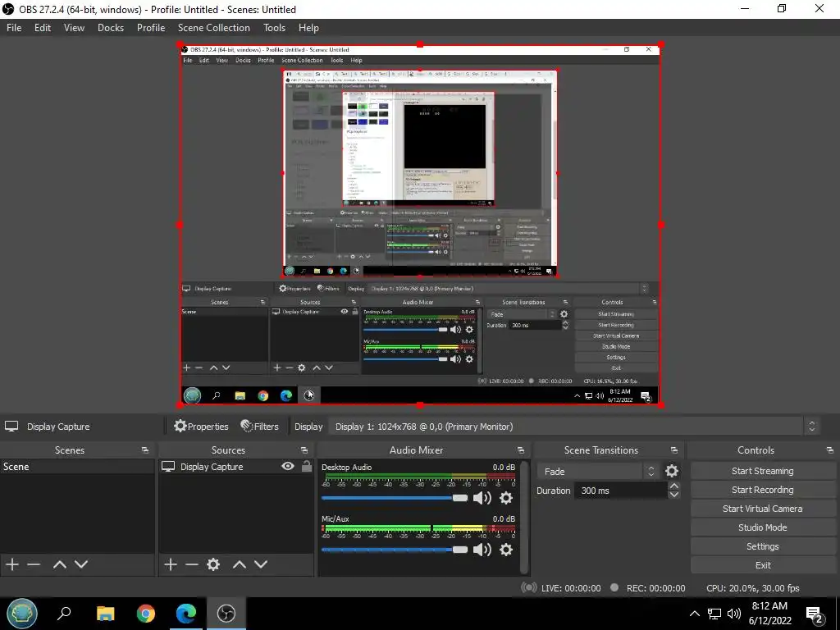
Task: Mute Desktop Audio speaker icon
Action: click(x=482, y=498)
